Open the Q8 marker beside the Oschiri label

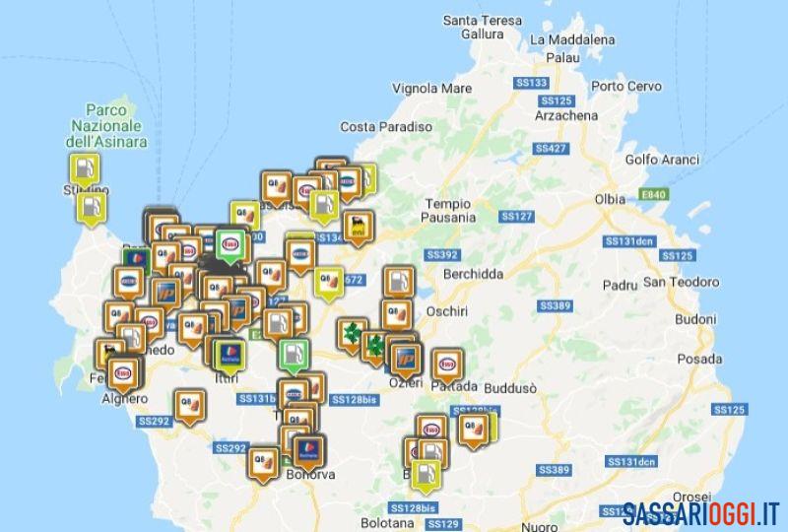[x=397, y=316]
